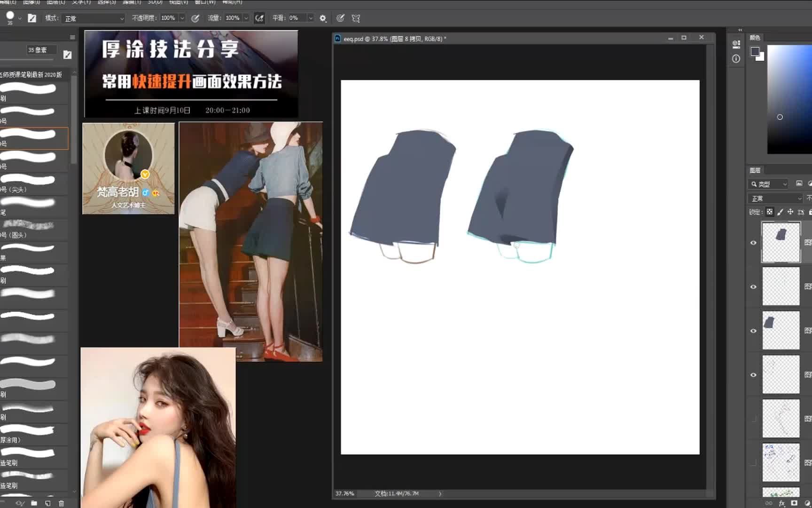The height and width of the screenshot is (508, 812).
Task: Switch to the 颜色 panel tab
Action: pos(755,38)
